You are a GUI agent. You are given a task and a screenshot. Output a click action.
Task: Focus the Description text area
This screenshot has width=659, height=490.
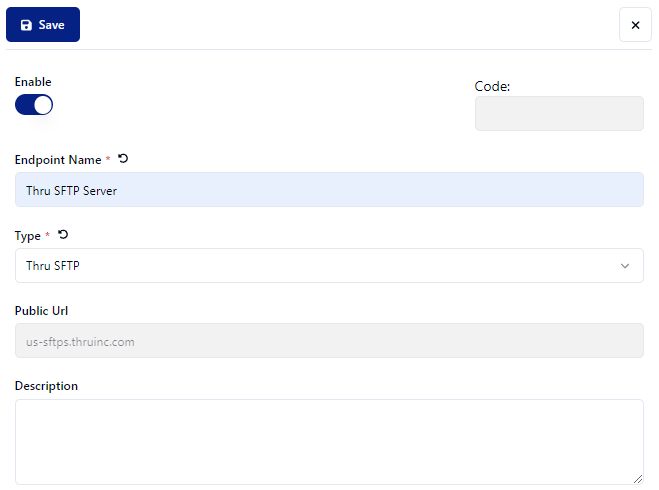(x=329, y=442)
